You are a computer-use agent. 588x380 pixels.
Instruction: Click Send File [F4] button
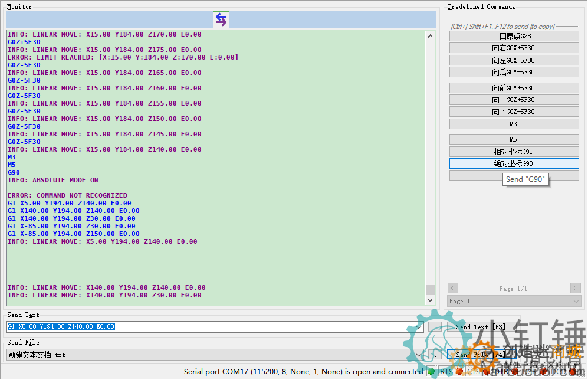481,355
